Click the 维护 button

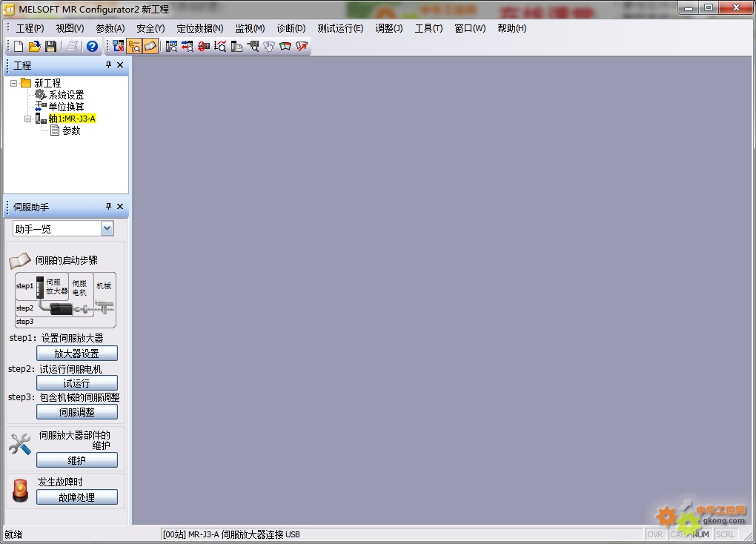[77, 460]
